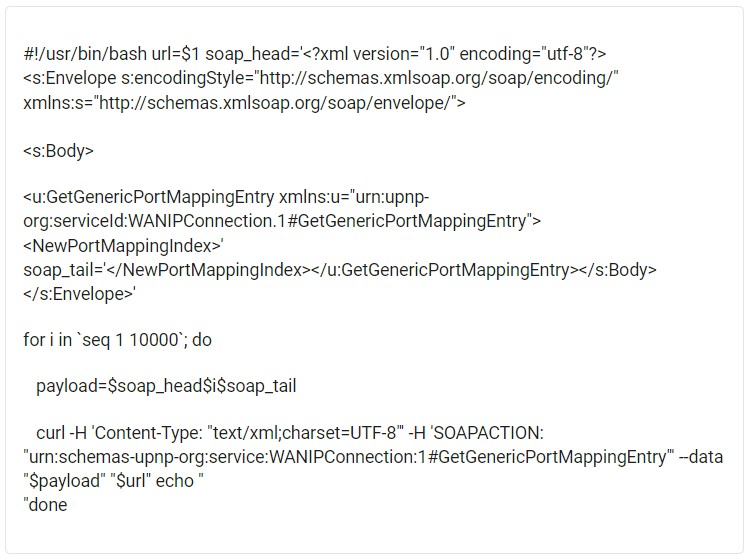Click the 'text/xml;charset=UTF-8' content type text
Screen dimensions: 748x560
pos(304,433)
